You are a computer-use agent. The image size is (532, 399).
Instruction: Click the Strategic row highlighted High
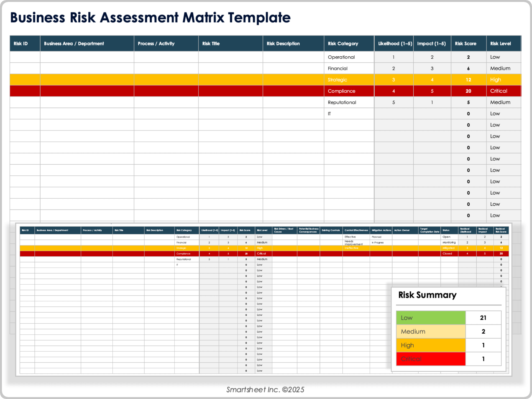coord(337,80)
